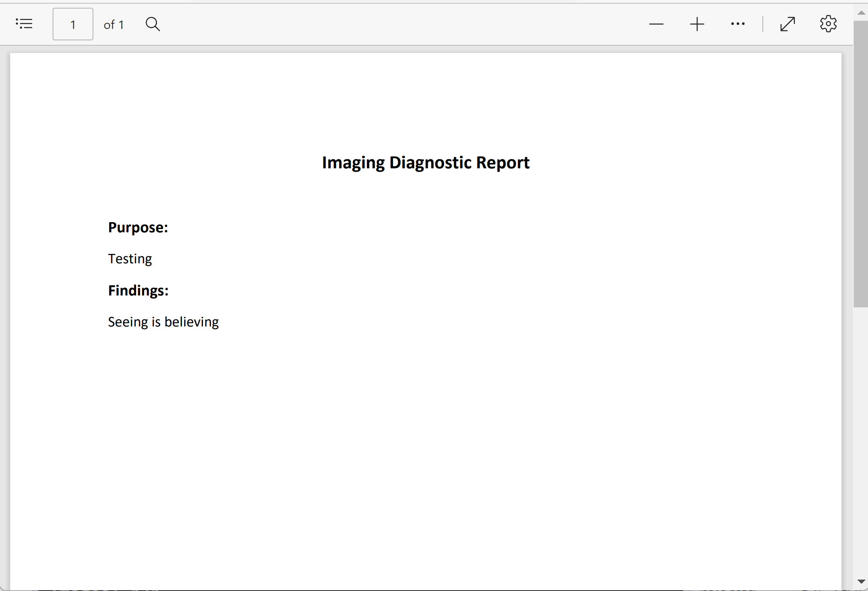Click the 'of 1' page count label
868x591 pixels.
pos(114,24)
